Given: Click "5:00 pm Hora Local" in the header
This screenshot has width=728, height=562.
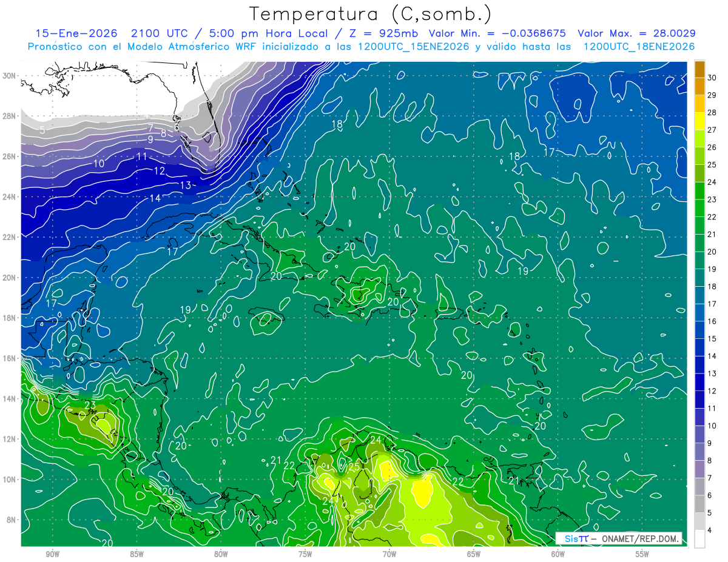Looking at the screenshot, I should (x=268, y=33).
